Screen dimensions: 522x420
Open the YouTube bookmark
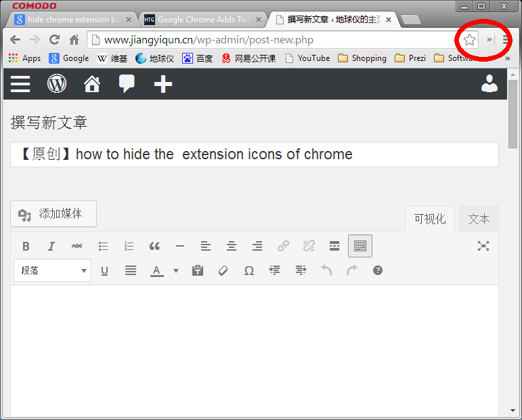pos(307,58)
